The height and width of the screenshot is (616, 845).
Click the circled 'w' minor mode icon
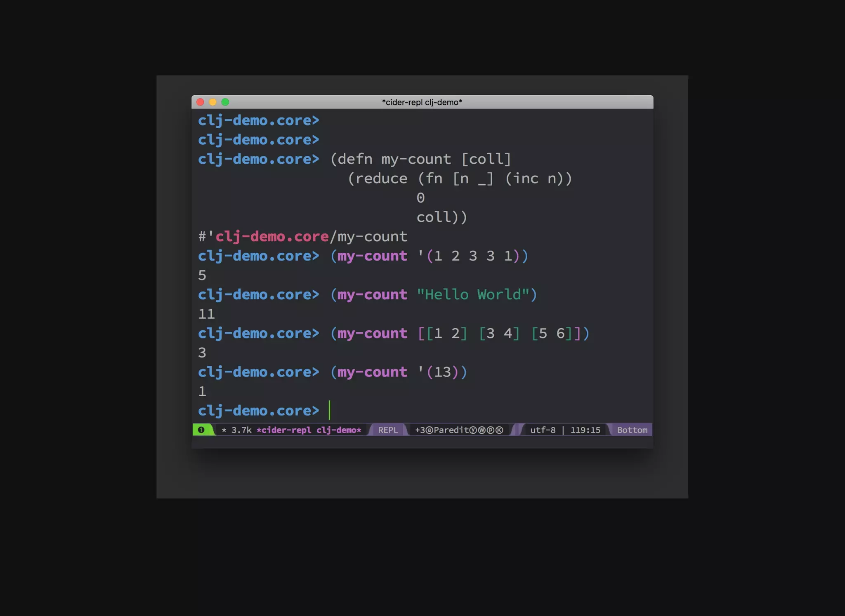click(x=482, y=430)
